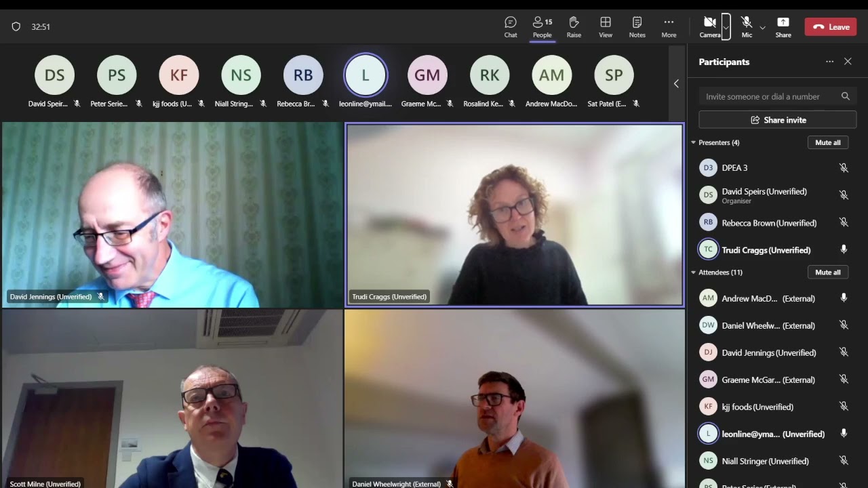Select the AM avatar in the top avatar strip
The height and width of the screenshot is (488, 868).
point(552,75)
